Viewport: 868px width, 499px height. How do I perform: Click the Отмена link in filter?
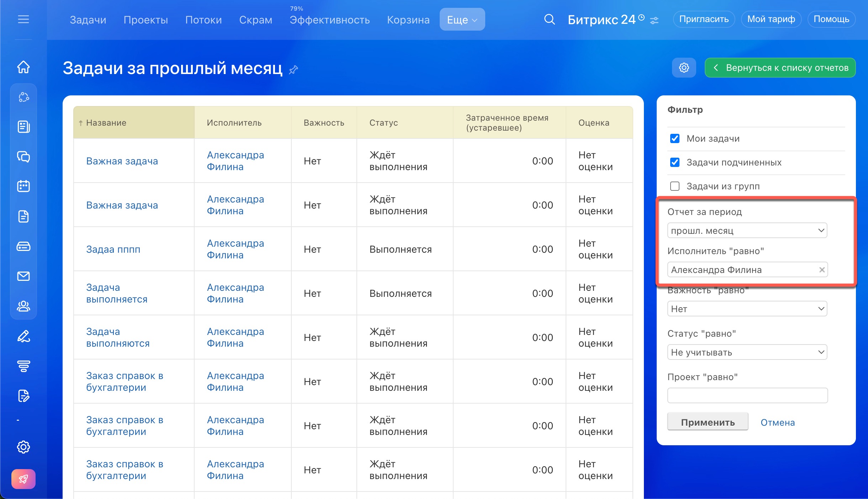[x=777, y=422]
